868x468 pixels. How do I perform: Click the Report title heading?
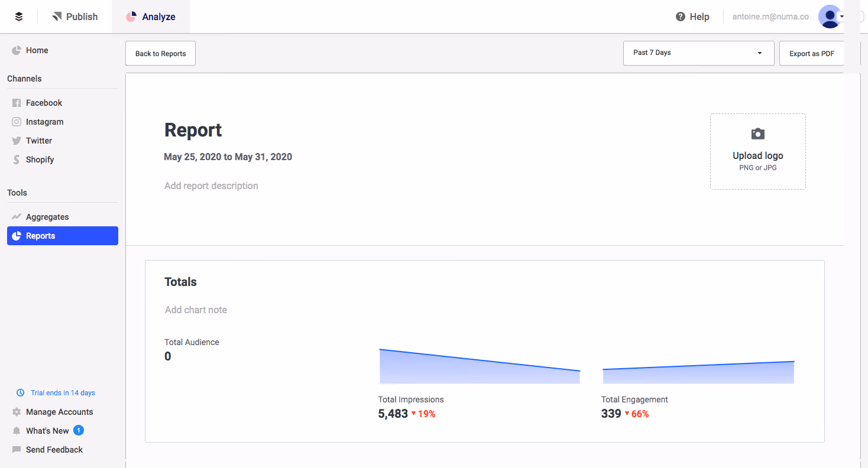(193, 130)
